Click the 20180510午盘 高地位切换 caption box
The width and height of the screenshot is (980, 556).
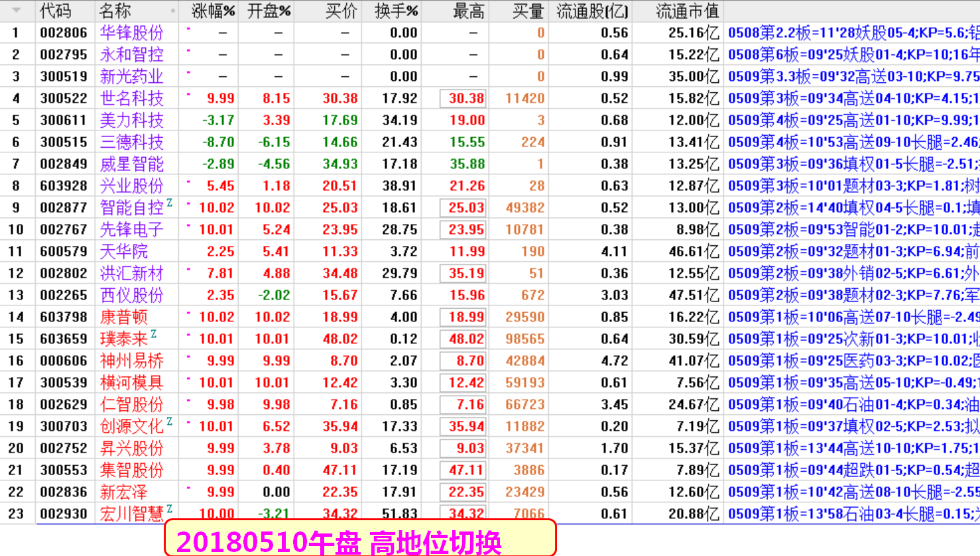[x=360, y=538]
